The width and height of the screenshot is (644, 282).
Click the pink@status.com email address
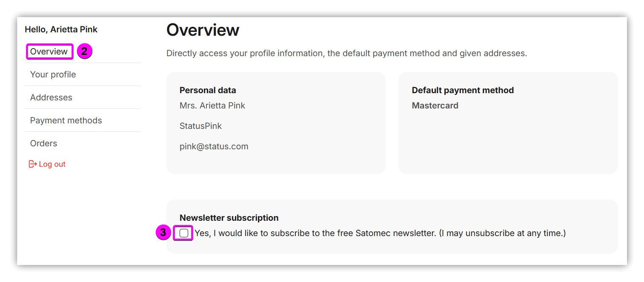[214, 146]
